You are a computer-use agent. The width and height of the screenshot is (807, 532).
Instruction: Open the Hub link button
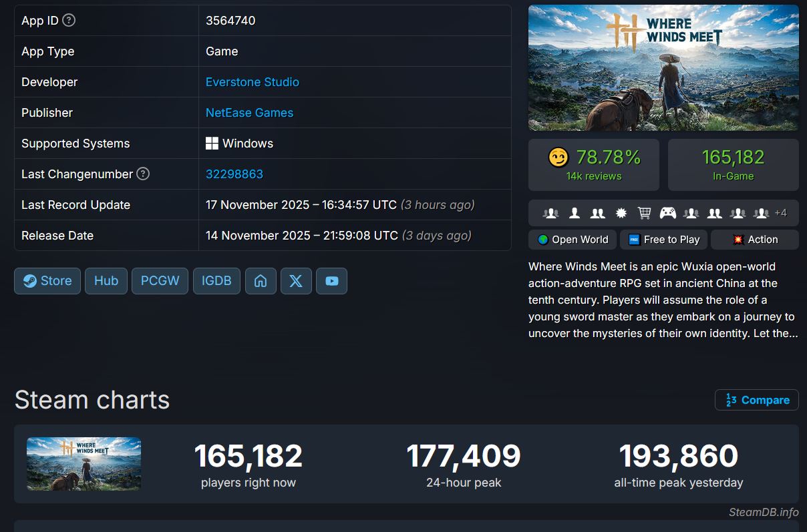[x=106, y=281]
